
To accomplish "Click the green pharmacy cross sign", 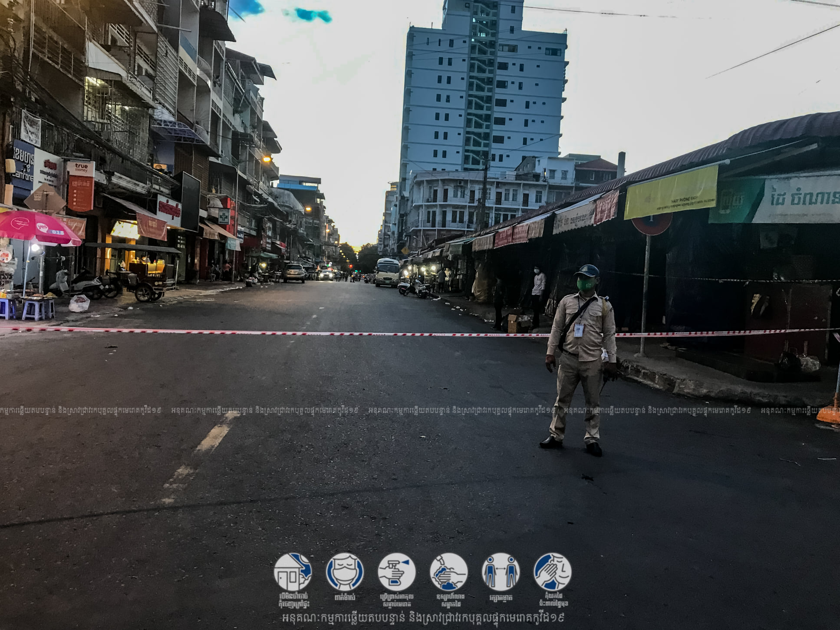I will 224,216.
